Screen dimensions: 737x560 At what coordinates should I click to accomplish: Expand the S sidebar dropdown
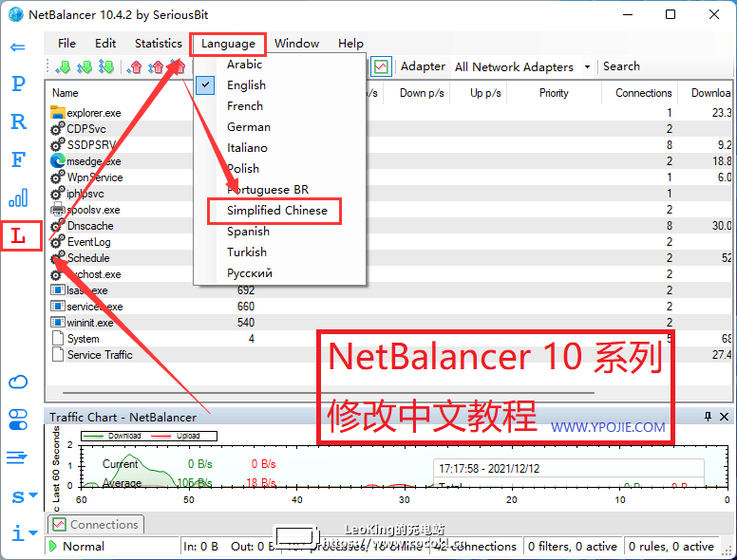(24, 496)
